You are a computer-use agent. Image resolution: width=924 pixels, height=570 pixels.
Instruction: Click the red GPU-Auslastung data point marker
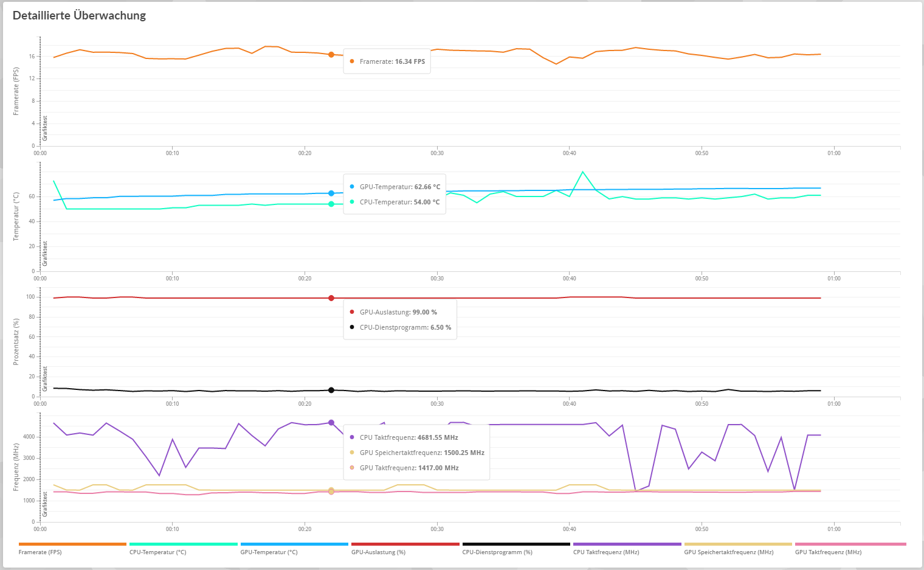[x=331, y=298]
